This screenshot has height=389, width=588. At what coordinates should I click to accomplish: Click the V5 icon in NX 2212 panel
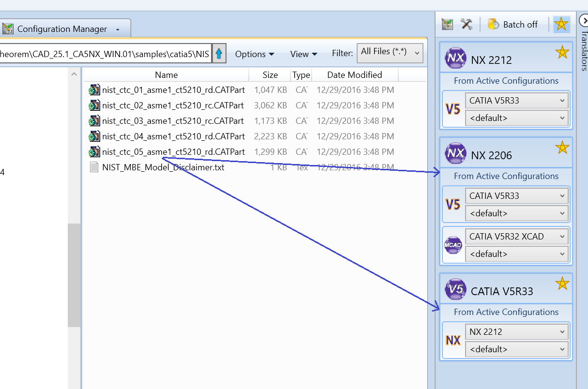(x=452, y=110)
